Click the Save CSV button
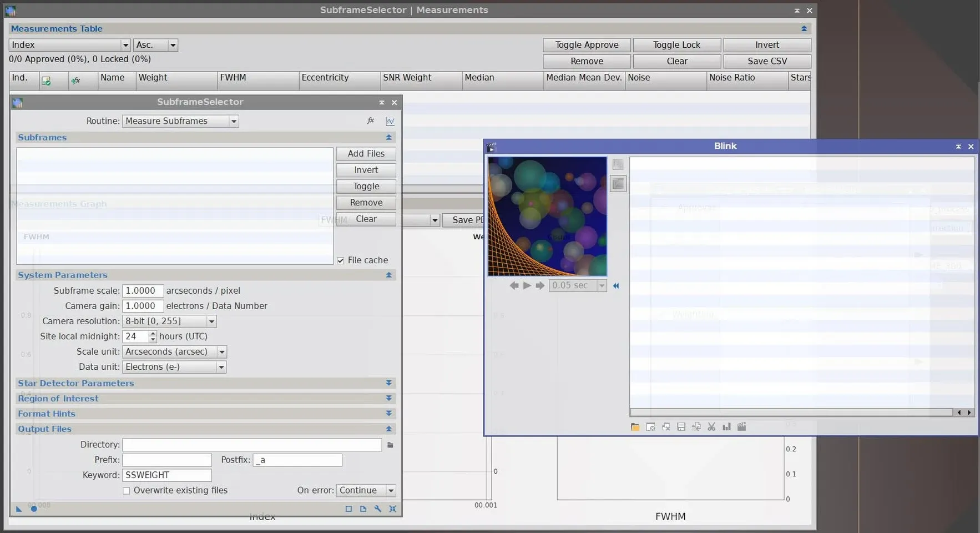This screenshot has width=980, height=533. tap(767, 61)
